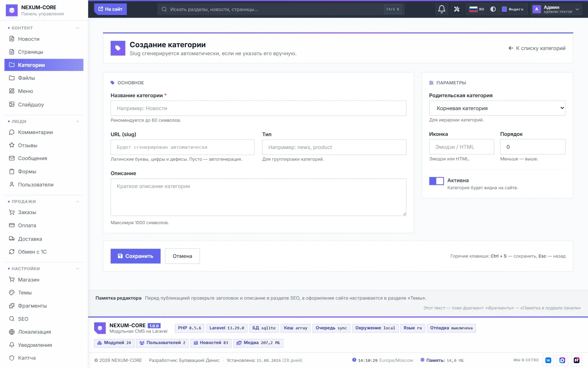Go to Файлы section
This screenshot has height=368, width=588.
44,78
